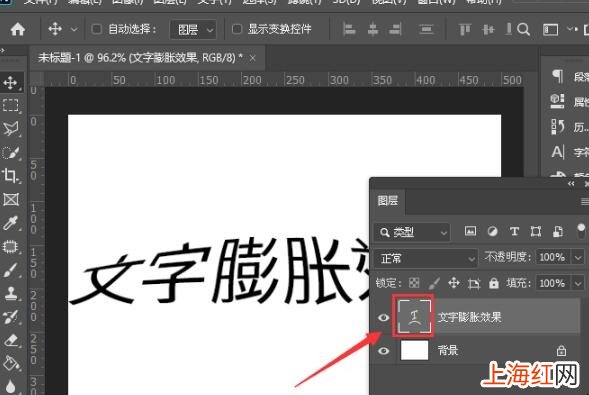The image size is (589, 395).
Task: Select the Rectangular Marquee tool
Action: 10,106
